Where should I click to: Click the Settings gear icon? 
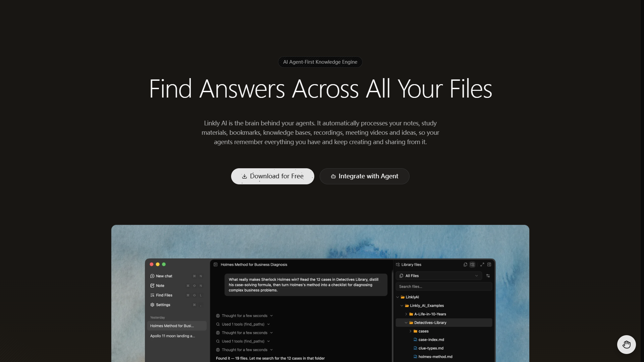pyautogui.click(x=152, y=305)
